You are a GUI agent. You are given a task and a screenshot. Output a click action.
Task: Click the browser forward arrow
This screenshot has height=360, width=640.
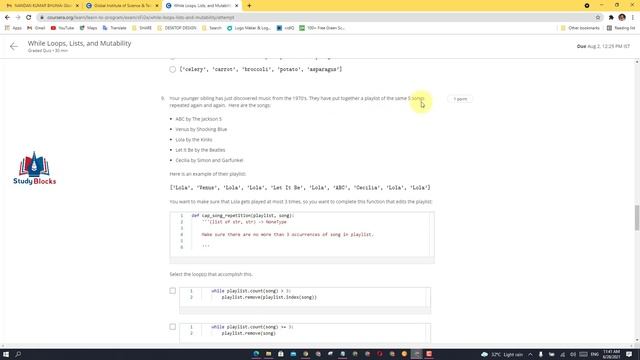(18, 18)
